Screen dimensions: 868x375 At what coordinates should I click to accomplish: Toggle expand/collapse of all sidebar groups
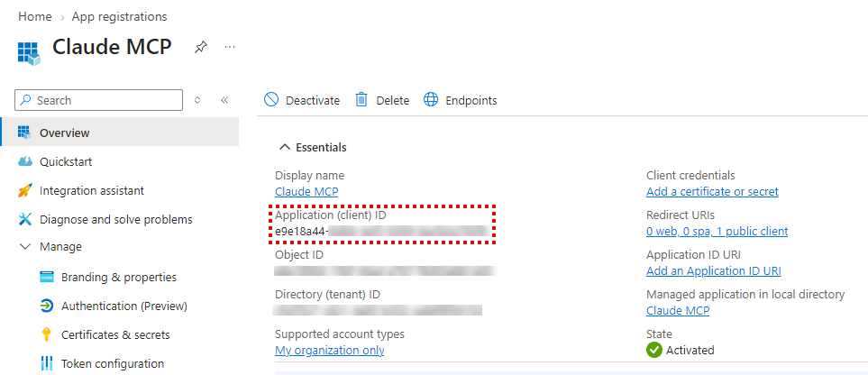pos(197,100)
